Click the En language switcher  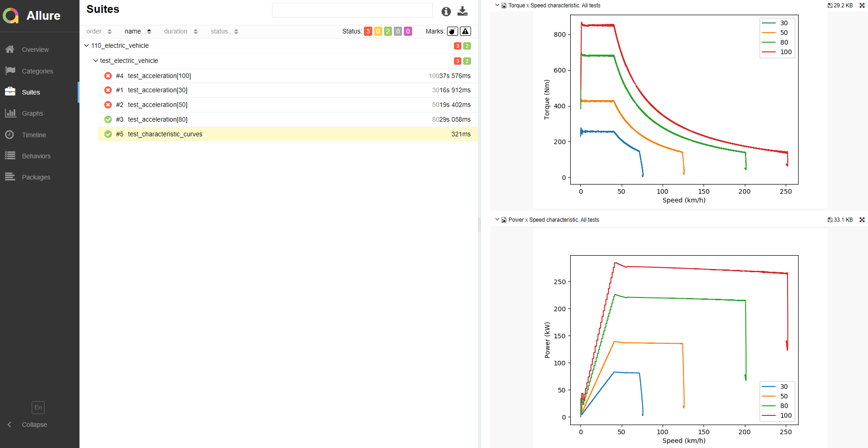(x=38, y=407)
